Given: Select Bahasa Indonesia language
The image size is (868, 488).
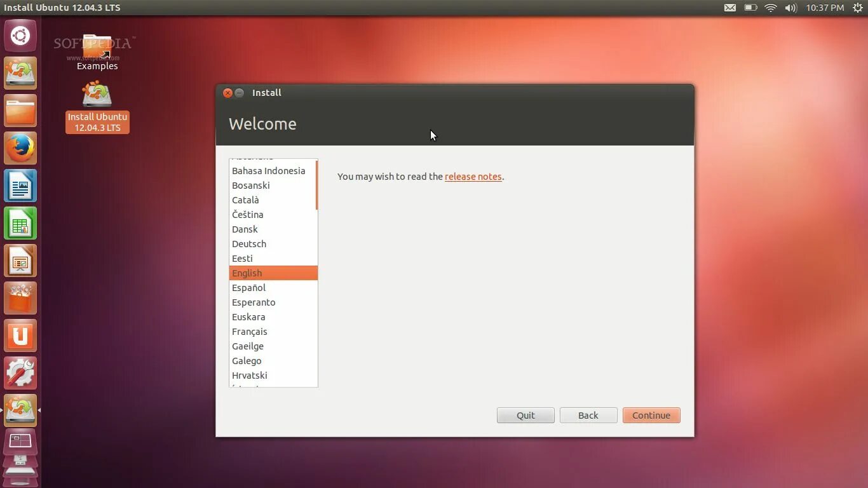Looking at the screenshot, I should [273, 171].
